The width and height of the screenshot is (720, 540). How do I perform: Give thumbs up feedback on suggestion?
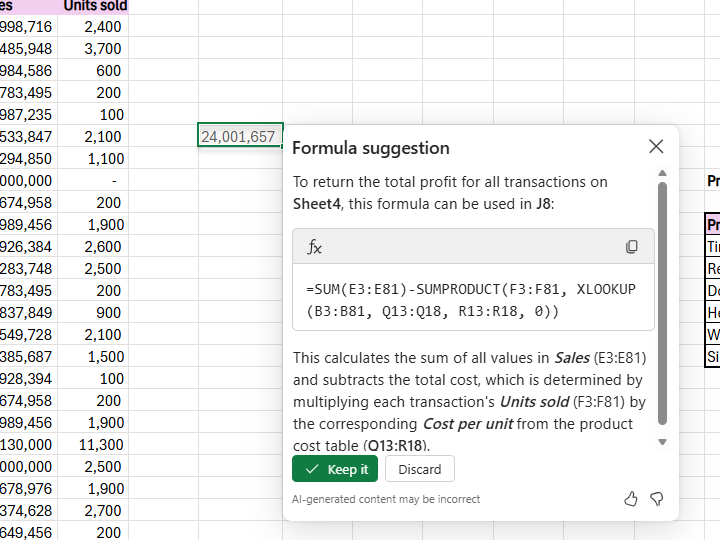[631, 499]
